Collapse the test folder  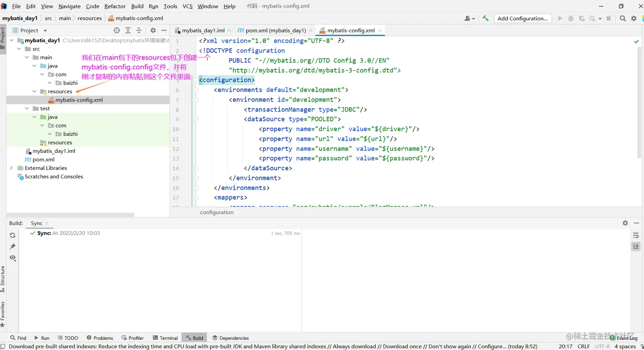point(27,109)
